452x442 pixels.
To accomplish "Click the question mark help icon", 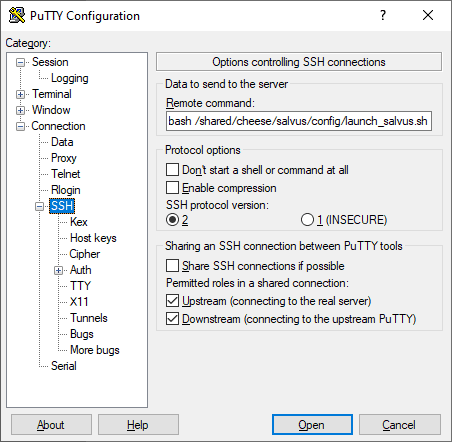I will (383, 15).
